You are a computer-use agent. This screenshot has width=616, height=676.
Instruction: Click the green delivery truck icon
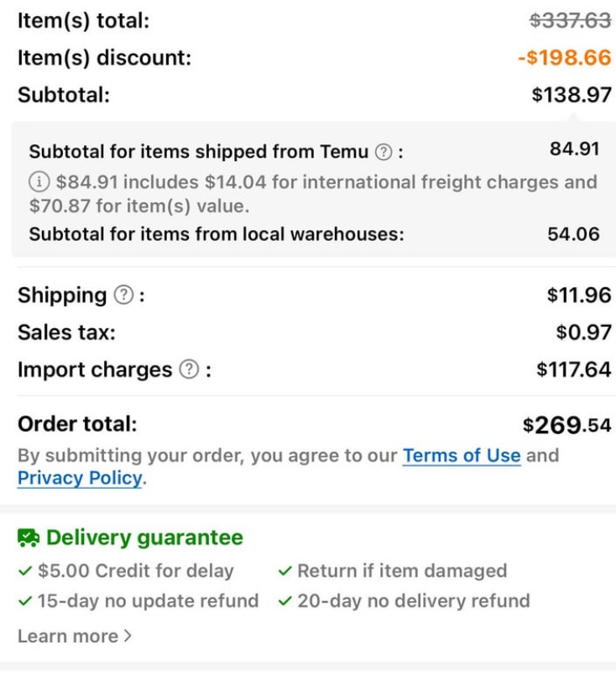(x=29, y=537)
